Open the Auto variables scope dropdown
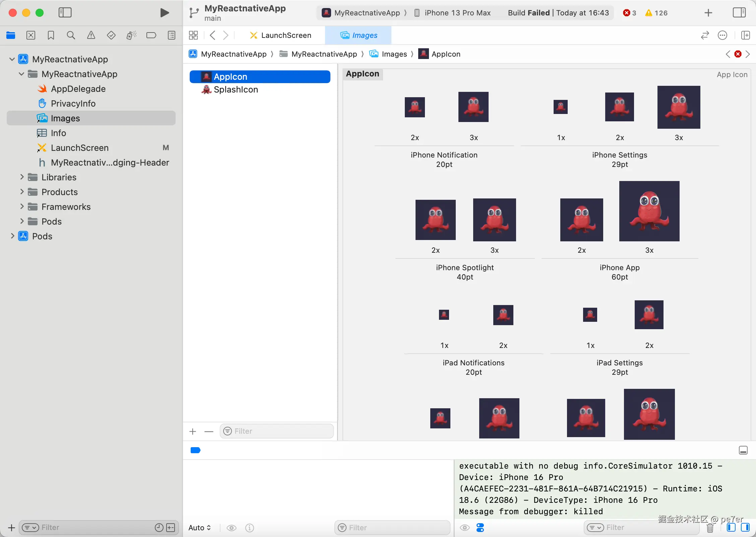 coord(199,528)
